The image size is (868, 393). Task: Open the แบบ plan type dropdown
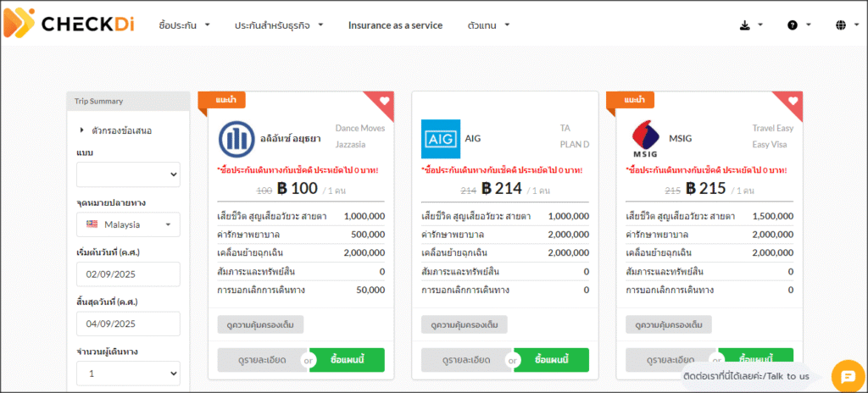129,174
